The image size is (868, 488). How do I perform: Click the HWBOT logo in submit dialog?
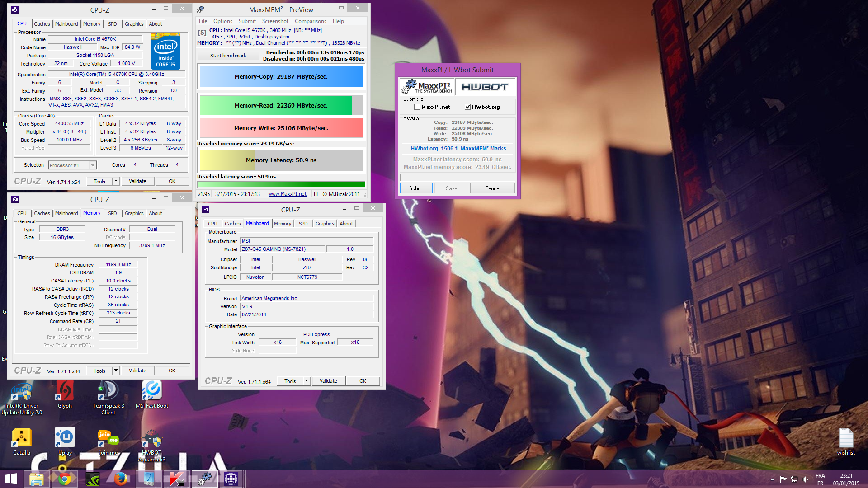[x=485, y=87]
